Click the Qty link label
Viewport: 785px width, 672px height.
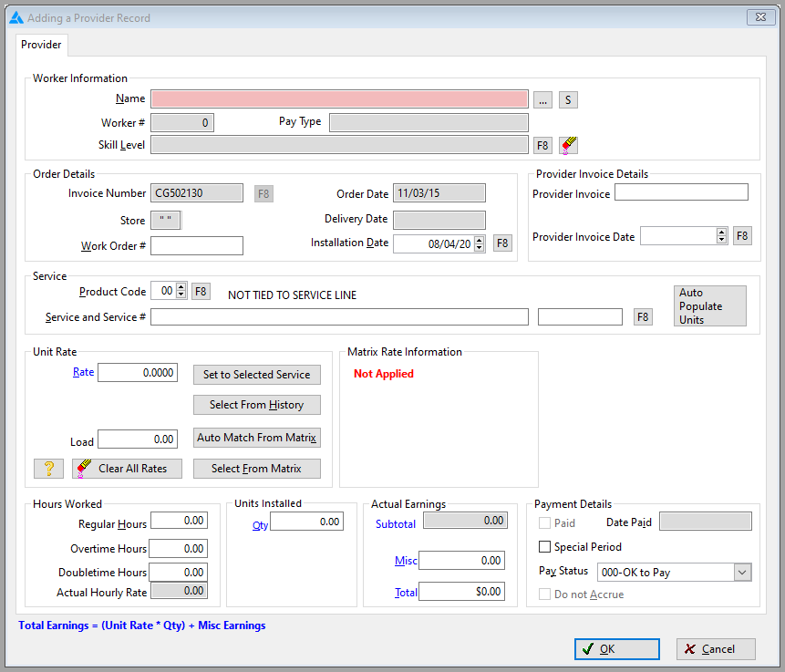click(x=261, y=525)
